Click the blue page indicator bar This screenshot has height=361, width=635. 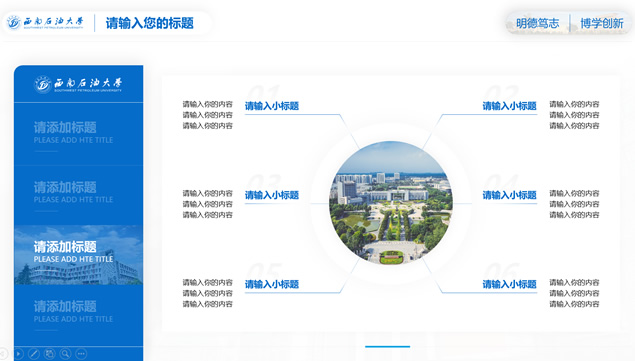(388, 346)
